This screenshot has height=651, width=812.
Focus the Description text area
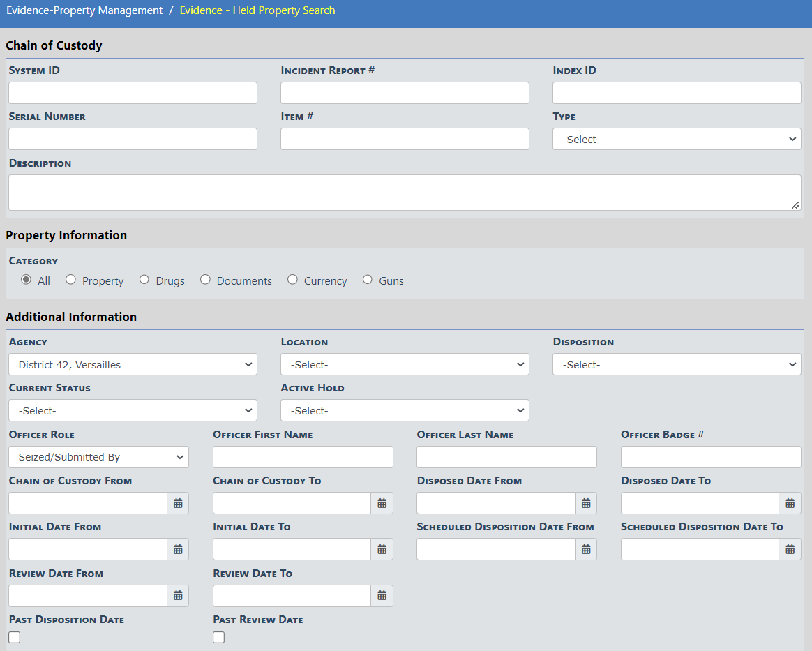pos(405,193)
